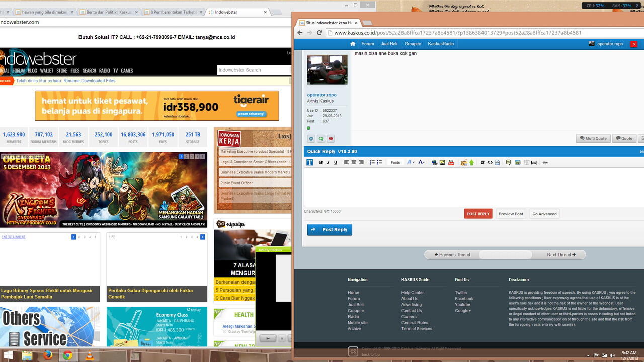Screen dimensions: 644x362
Task: Open Forum menu in Kaskus navbar
Action: click(x=368, y=44)
